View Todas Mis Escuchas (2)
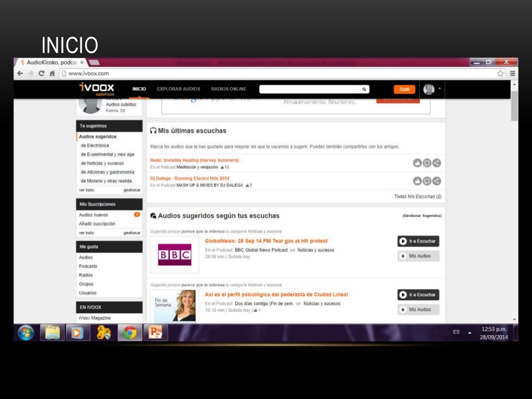The image size is (532, 399). coord(418,196)
